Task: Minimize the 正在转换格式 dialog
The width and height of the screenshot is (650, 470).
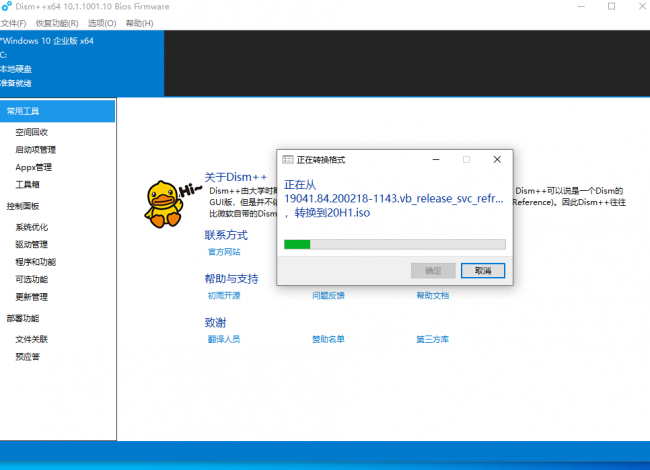Action: pos(436,160)
